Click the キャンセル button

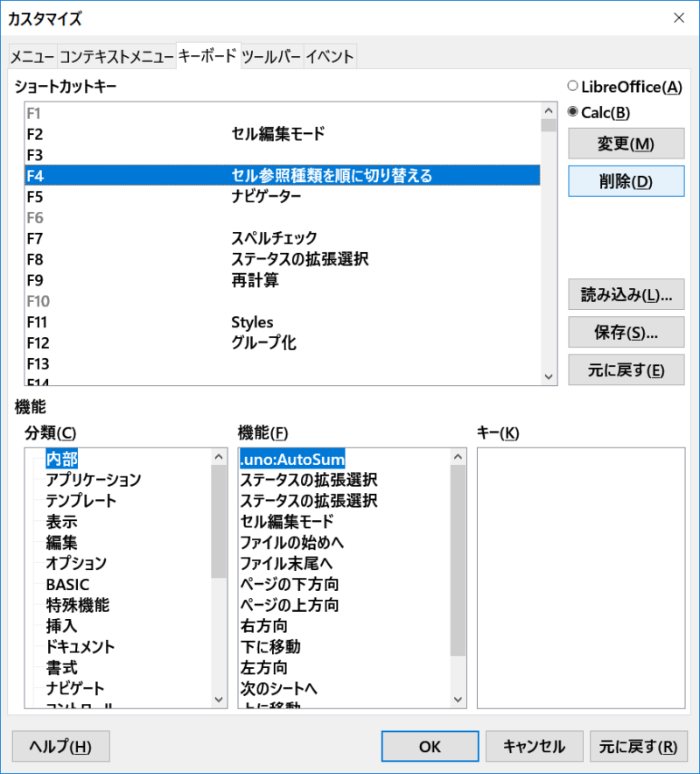click(x=534, y=747)
